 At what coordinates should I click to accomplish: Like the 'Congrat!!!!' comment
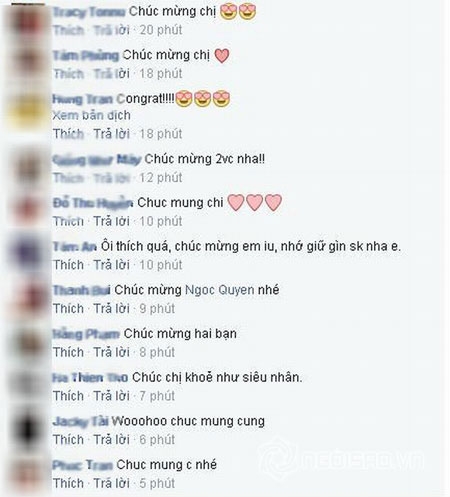tap(68, 134)
